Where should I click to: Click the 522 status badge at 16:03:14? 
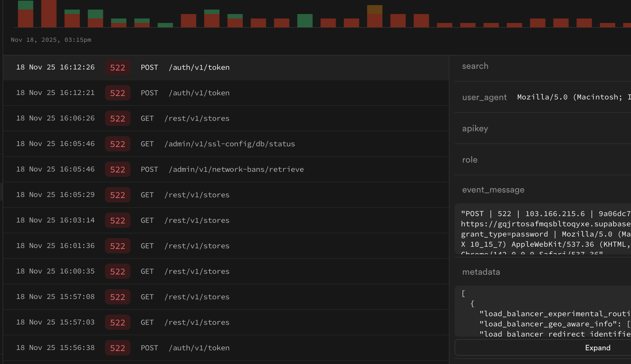coord(117,221)
